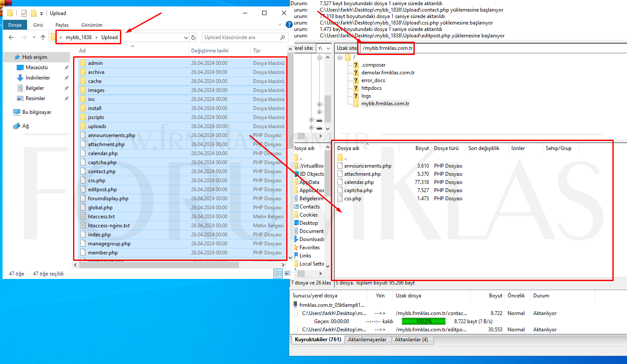627x364 pixels.
Task: Sort files by Değiştirme tarihi column
Action: click(x=210, y=51)
